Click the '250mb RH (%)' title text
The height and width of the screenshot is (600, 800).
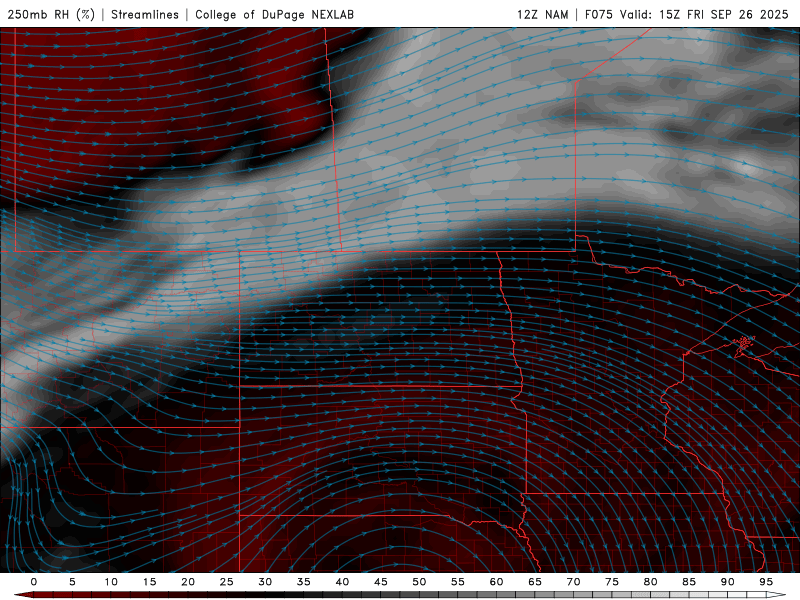(51, 14)
